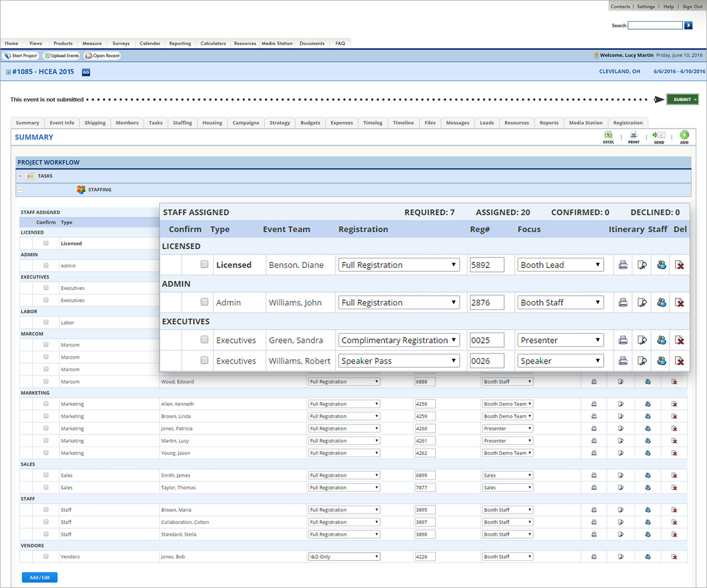Image resolution: width=707 pixels, height=588 pixels.
Task: Open staff icon for Benson, Diane
Action: pyautogui.click(x=662, y=265)
